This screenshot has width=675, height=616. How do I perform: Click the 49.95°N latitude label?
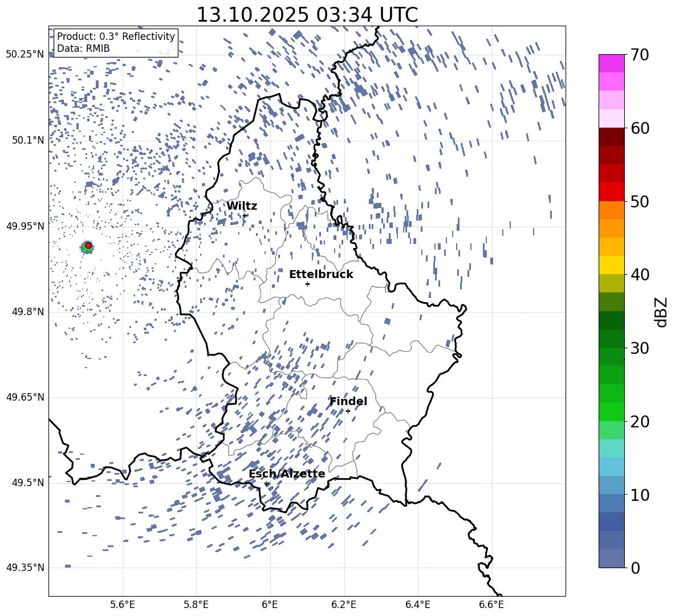pos(25,226)
